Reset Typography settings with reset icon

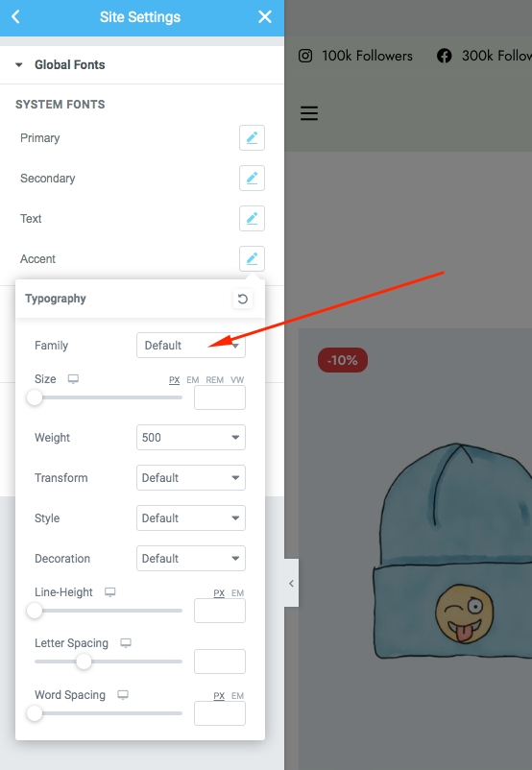pyautogui.click(x=243, y=299)
